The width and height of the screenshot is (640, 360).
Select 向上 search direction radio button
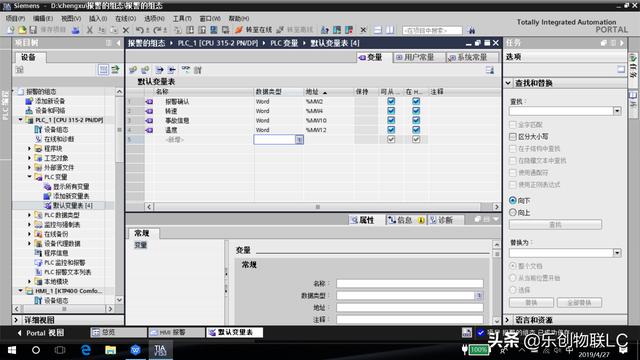click(513, 212)
